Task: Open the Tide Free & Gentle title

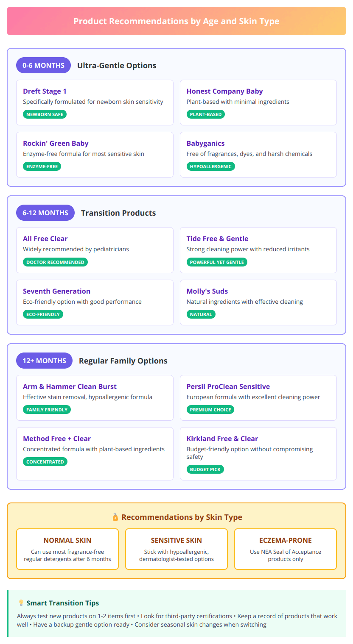Action: tap(218, 239)
